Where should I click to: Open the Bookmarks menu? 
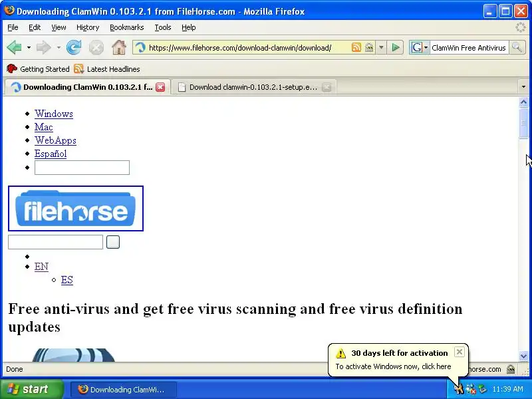tap(126, 27)
